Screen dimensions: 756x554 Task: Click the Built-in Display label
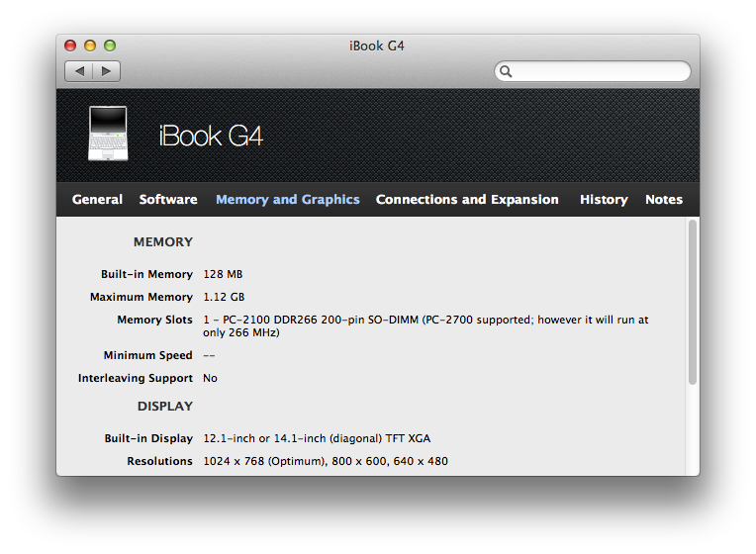(148, 439)
